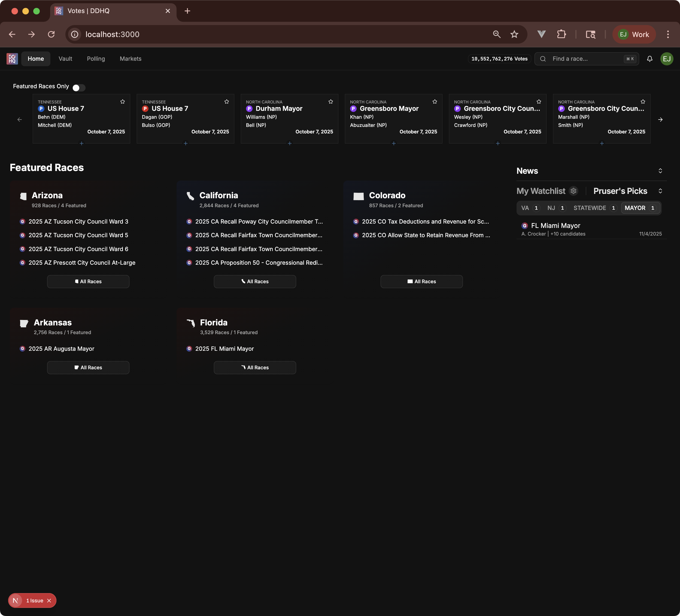Open the notifications bell icon
This screenshot has width=680, height=616.
click(x=650, y=59)
